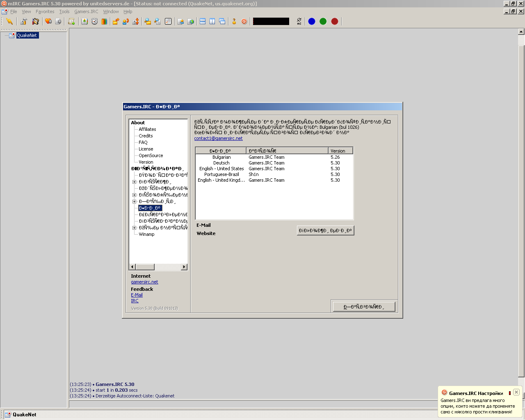Open the scripts editor scroll icon
This screenshot has width=525, height=420.
click(x=71, y=21)
